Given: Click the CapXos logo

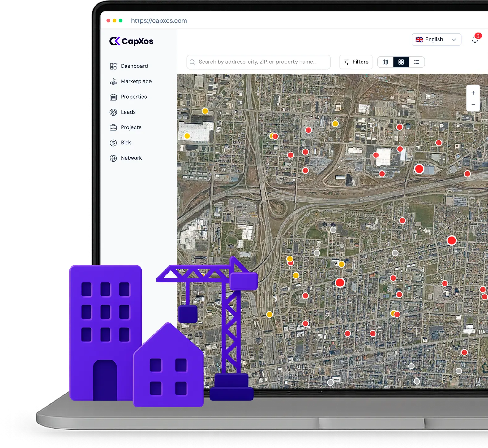Looking at the screenshot, I should 131,41.
